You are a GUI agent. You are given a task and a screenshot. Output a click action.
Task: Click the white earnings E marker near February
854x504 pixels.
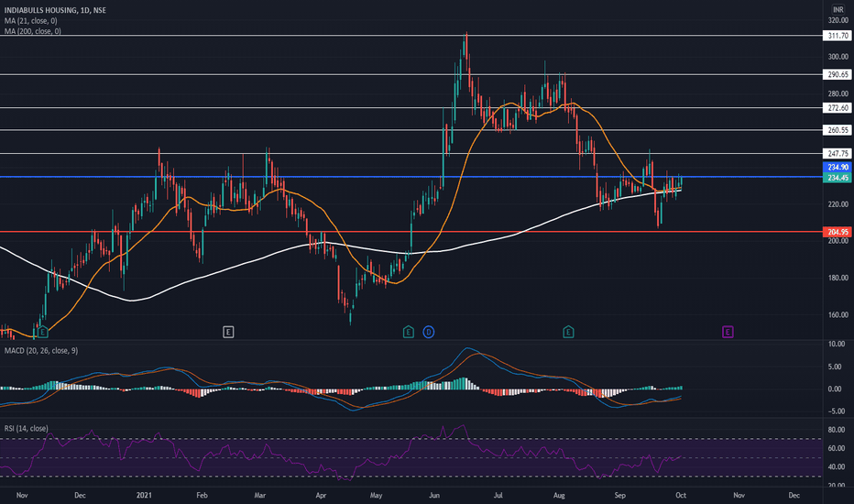(x=228, y=332)
